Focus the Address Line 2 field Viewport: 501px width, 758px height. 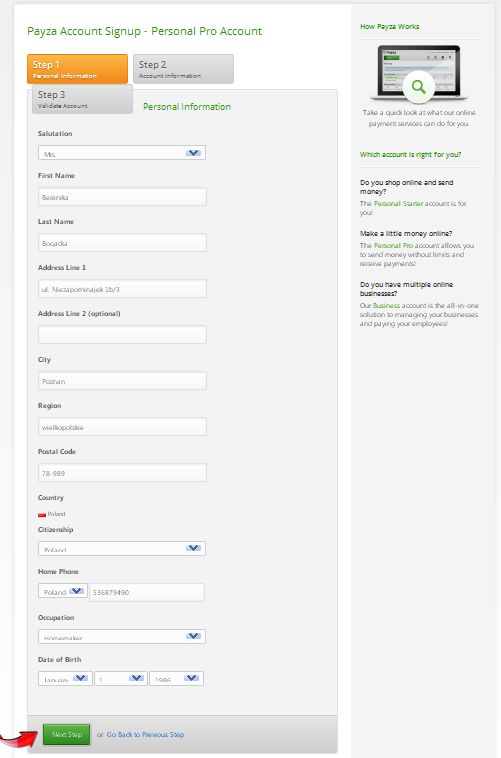tap(122, 335)
